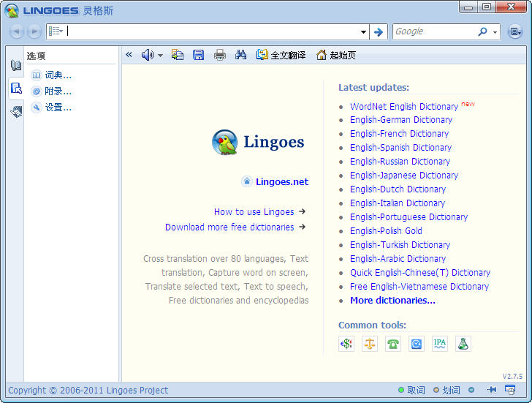Open the speaker pronunciation dropdown arrow
This screenshot has height=403, width=532.
(x=160, y=56)
